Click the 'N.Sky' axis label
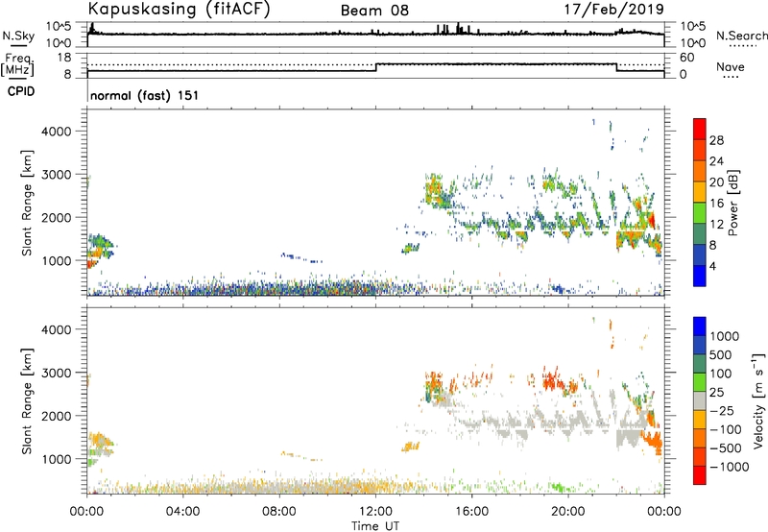This screenshot has width=768, height=532. point(18,36)
